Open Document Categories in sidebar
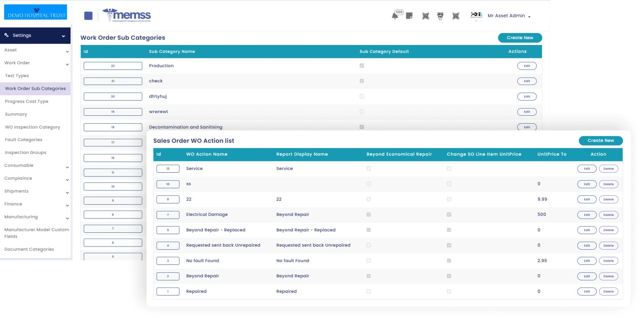The height and width of the screenshot is (320, 644). pyautogui.click(x=29, y=250)
